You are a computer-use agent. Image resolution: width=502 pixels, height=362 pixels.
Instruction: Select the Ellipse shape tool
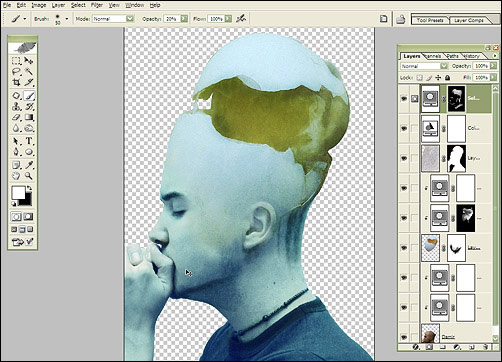point(29,152)
